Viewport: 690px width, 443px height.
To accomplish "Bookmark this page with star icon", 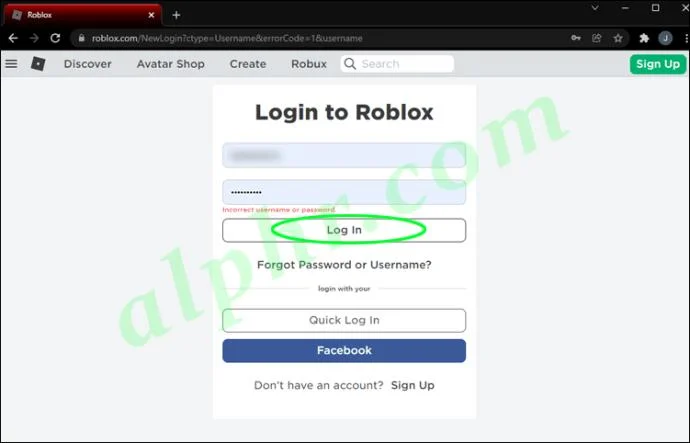I will 618,38.
